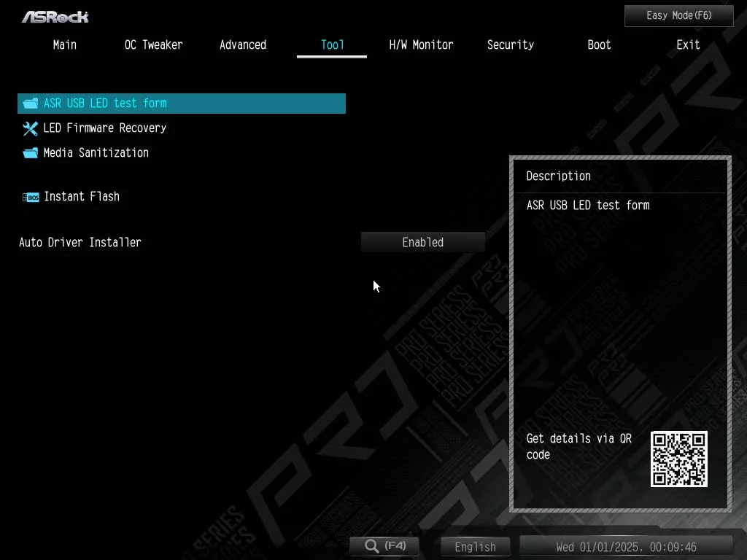
Task: Click the BIOS chip icon for Instant Flash
Action: tap(31, 197)
